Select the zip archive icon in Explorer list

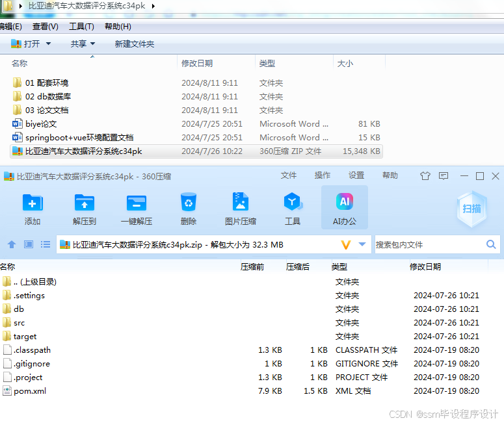[17, 151]
